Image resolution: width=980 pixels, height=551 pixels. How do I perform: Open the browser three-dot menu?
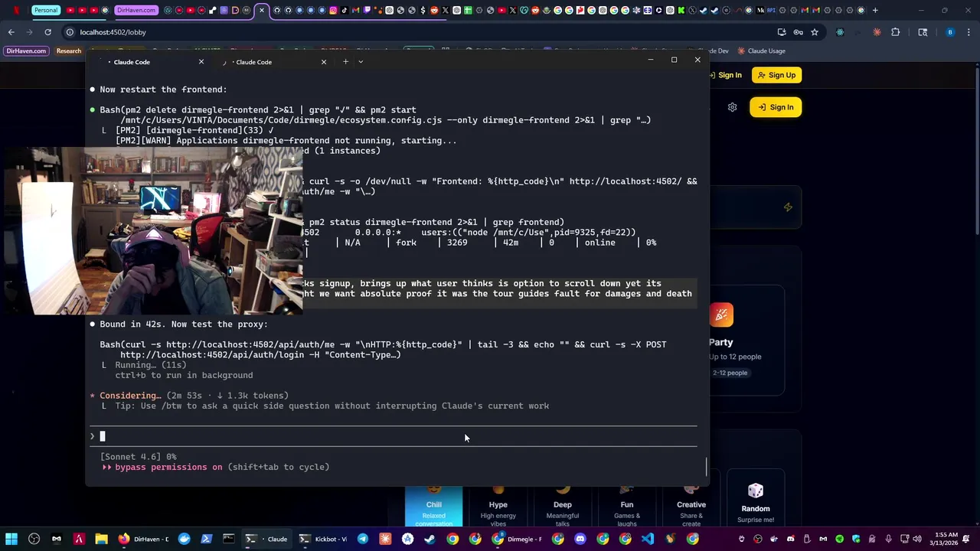coord(968,32)
